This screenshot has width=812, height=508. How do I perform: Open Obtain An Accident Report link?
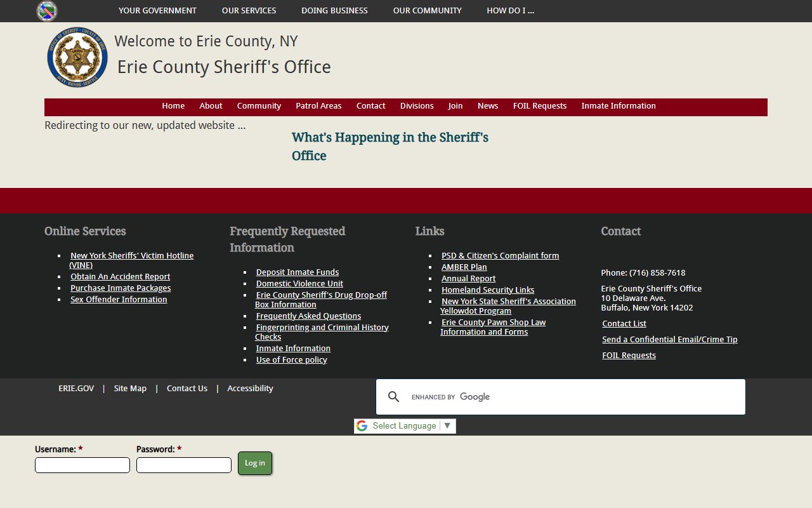(121, 277)
